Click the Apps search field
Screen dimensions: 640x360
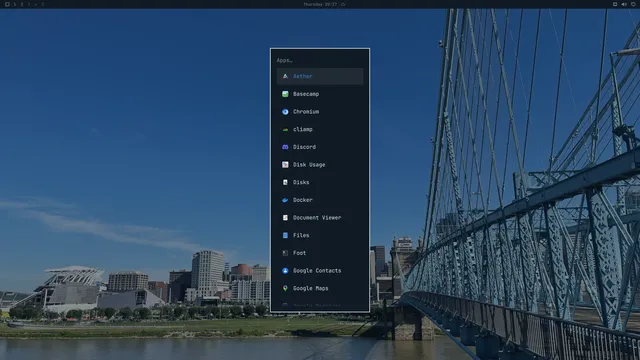coord(320,60)
